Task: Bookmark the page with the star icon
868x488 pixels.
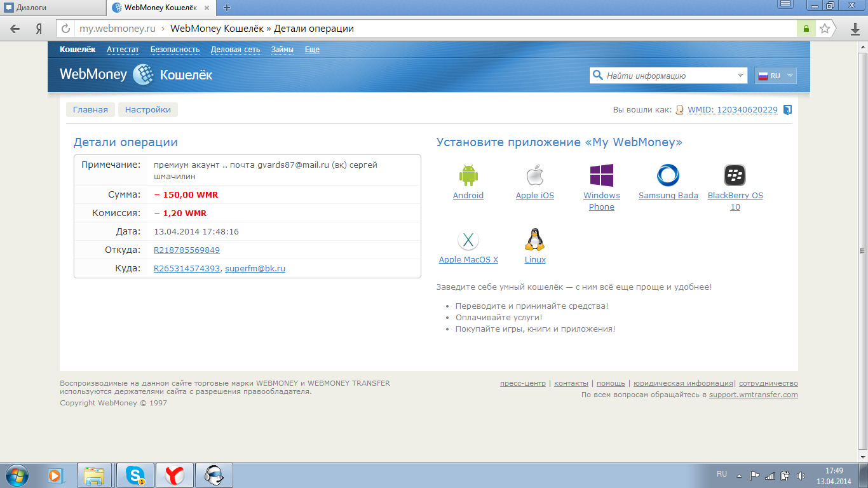Action: coord(825,29)
